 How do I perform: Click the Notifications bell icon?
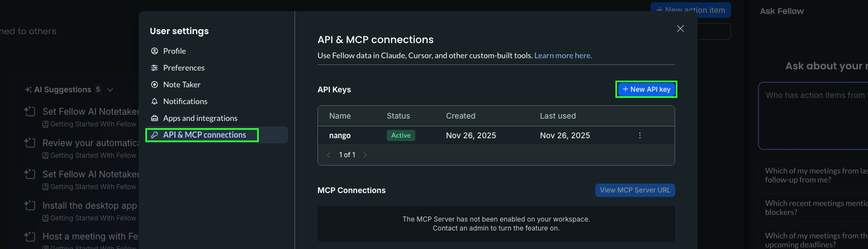coord(154,101)
